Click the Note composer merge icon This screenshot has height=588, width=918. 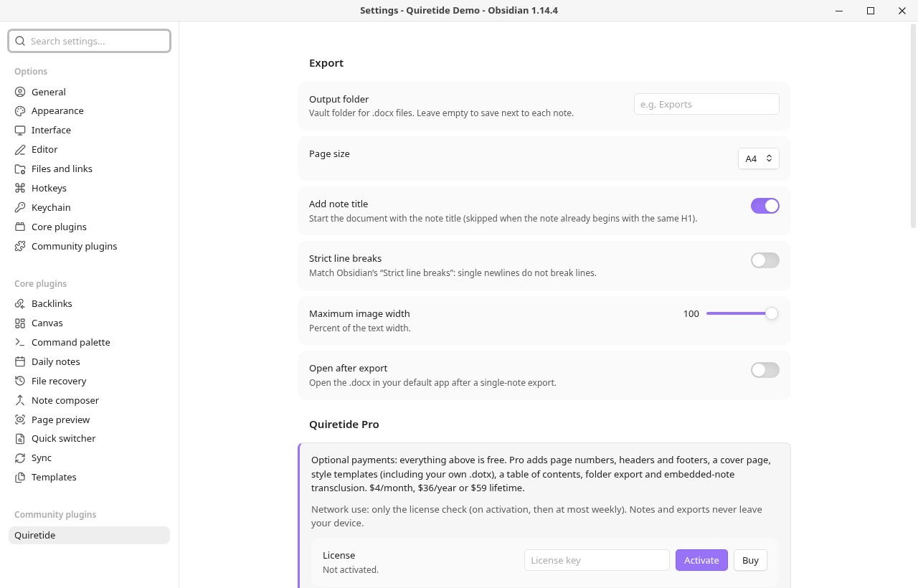tap(20, 401)
